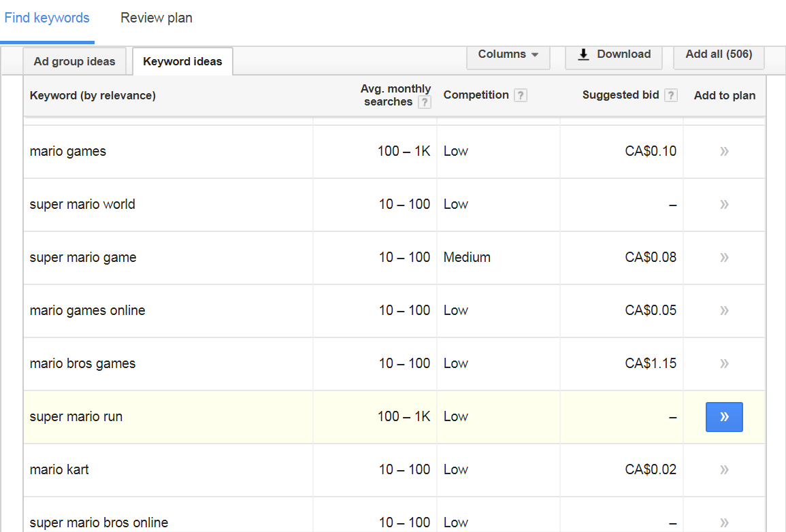
Task: Click CA$0.02 suggested bid value
Action: [x=651, y=470]
